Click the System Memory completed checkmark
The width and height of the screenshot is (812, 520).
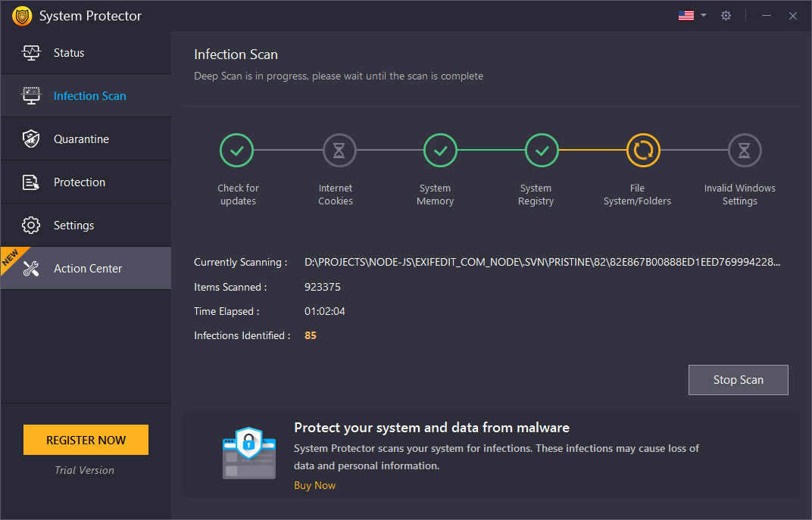(x=440, y=150)
